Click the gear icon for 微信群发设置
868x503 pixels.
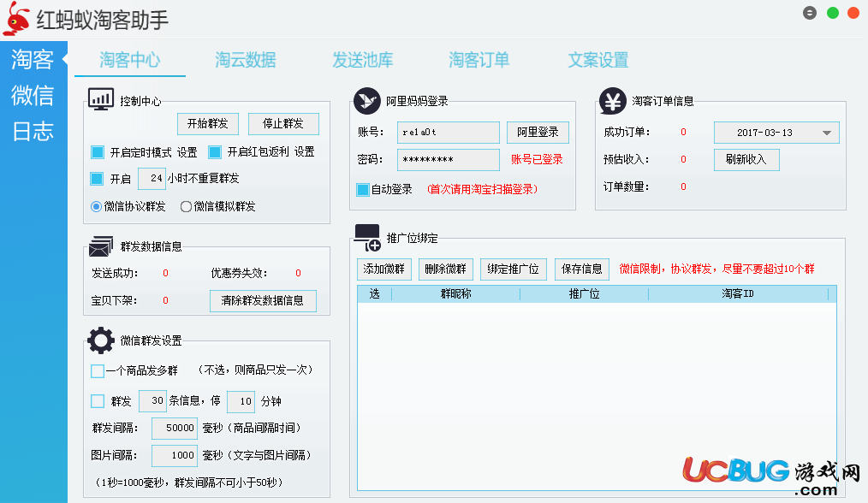point(101,340)
